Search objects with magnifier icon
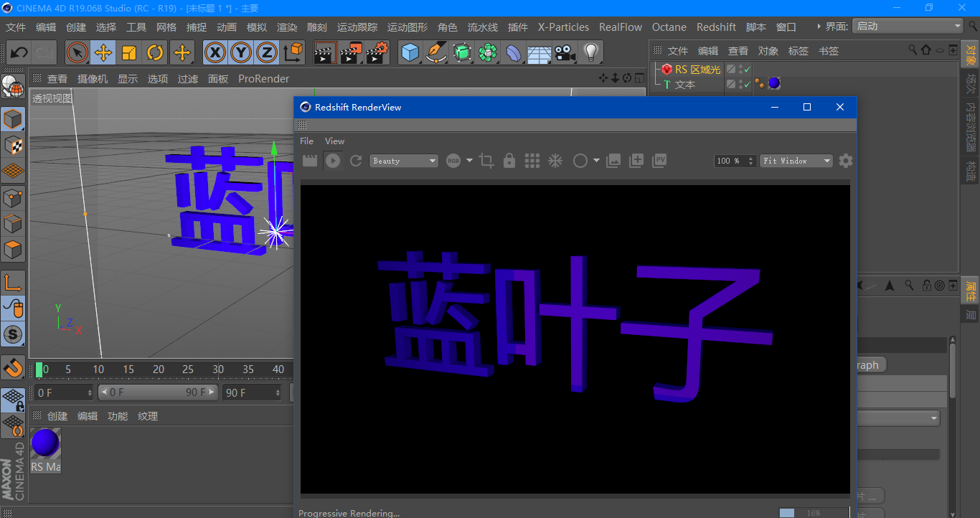The width and height of the screenshot is (980, 518). point(913,50)
